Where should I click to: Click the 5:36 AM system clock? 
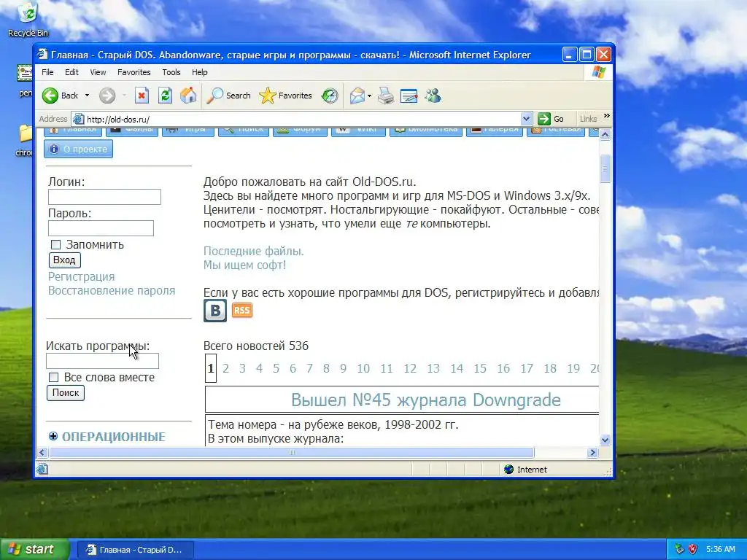720,549
